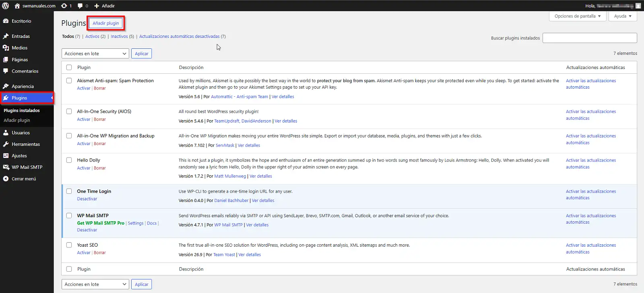
Task: Focus the Buscar plugins instalados search field
Action: (589, 38)
